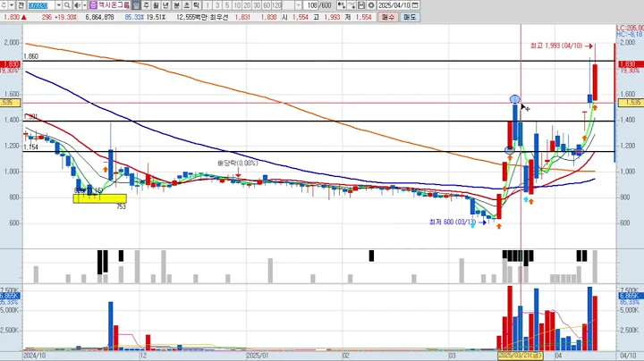644x361 pixels.
Task: Click the 매수 buy button
Action: [388, 17]
